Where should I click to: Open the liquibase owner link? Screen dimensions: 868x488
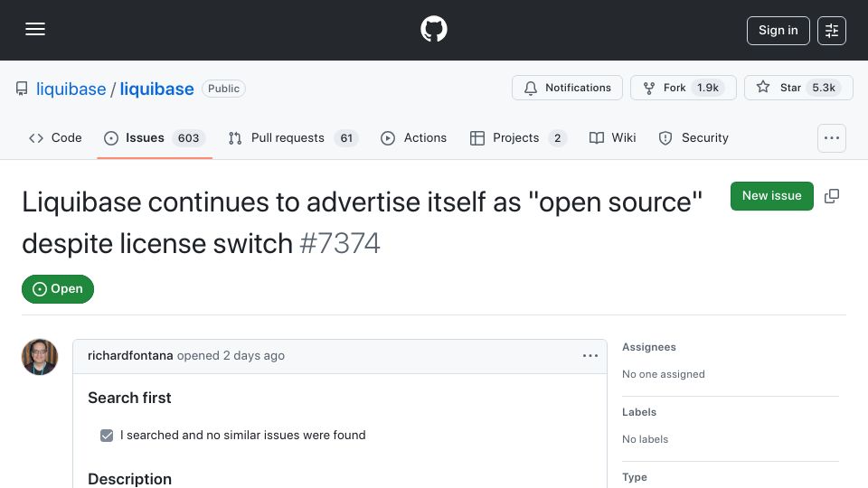[71, 89]
